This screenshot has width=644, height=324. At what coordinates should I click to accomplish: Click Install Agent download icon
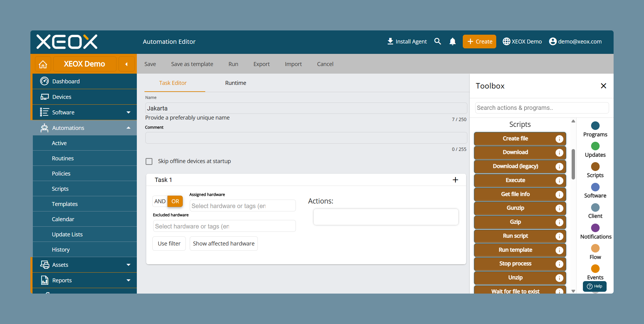[x=390, y=41]
